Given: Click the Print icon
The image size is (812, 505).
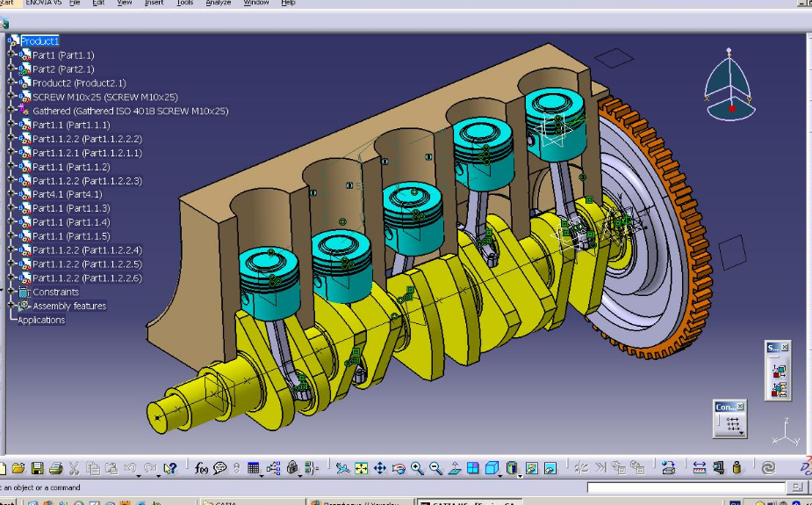Looking at the screenshot, I should coord(55,469).
